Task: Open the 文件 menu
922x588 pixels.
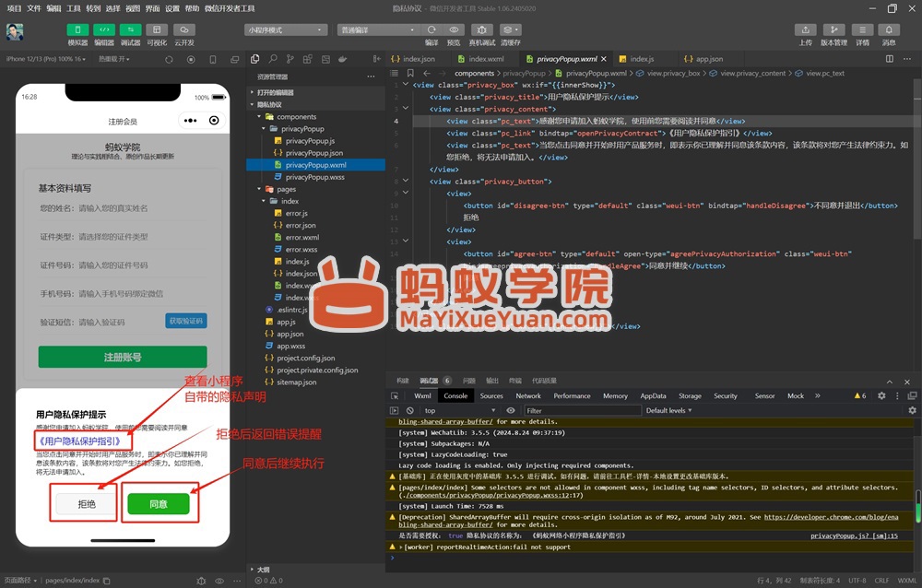Action: coord(34,8)
